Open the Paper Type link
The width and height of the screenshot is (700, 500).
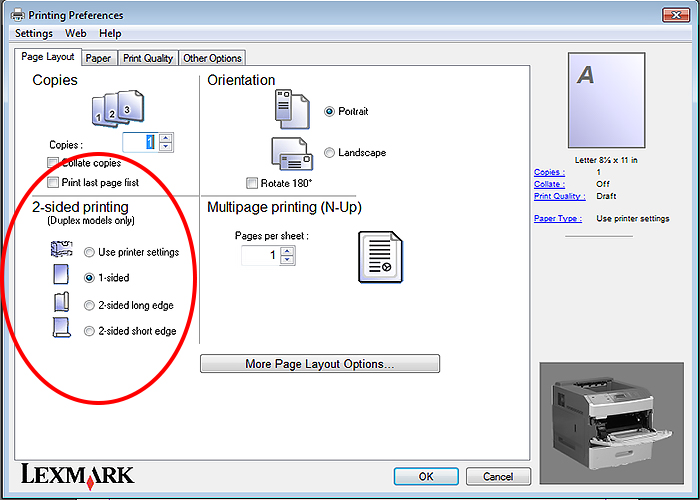(557, 218)
